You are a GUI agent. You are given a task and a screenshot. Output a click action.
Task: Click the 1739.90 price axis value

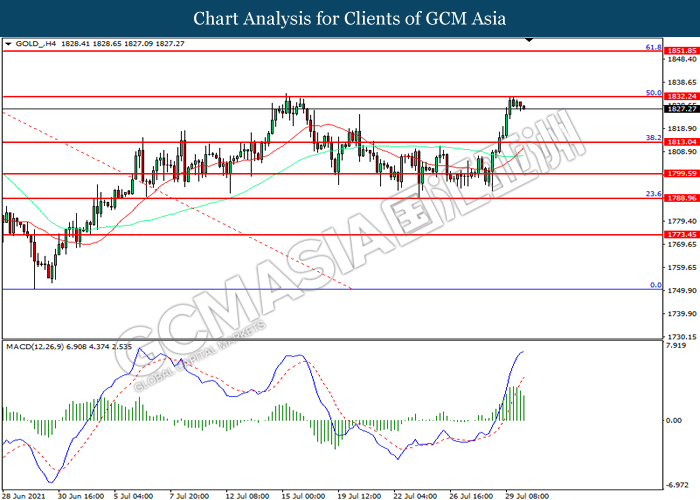point(682,314)
